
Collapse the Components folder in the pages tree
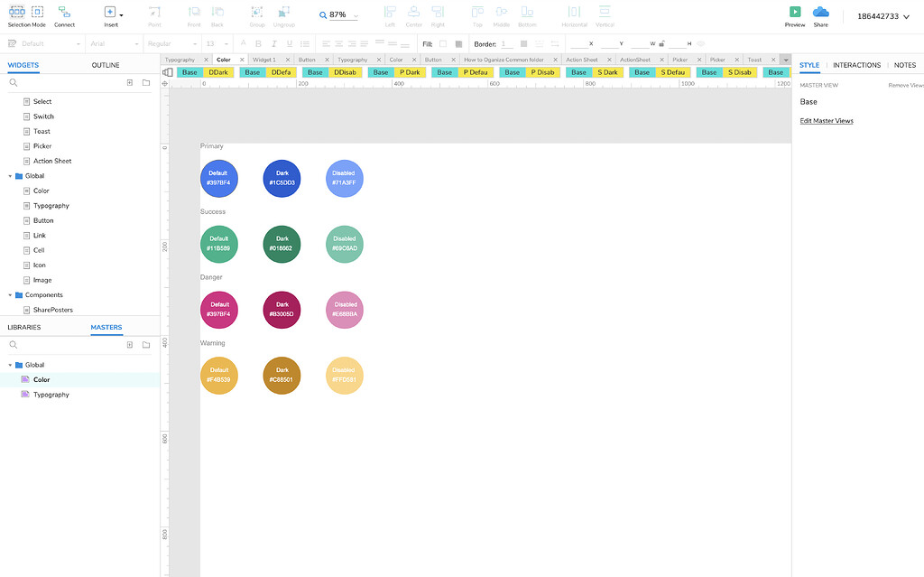pyautogui.click(x=10, y=295)
